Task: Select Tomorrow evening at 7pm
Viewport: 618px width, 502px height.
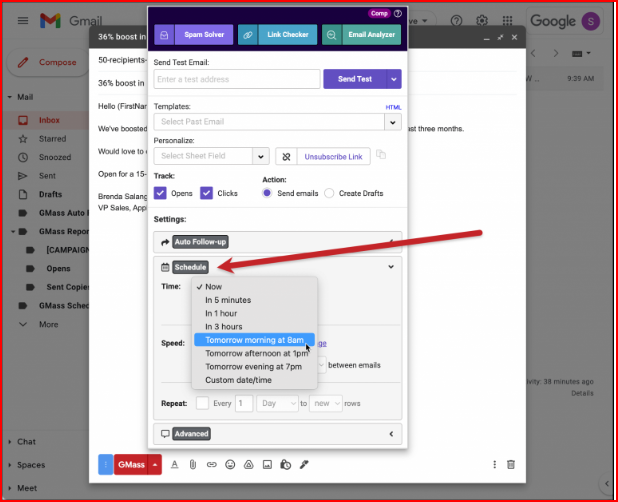Action: coord(254,367)
